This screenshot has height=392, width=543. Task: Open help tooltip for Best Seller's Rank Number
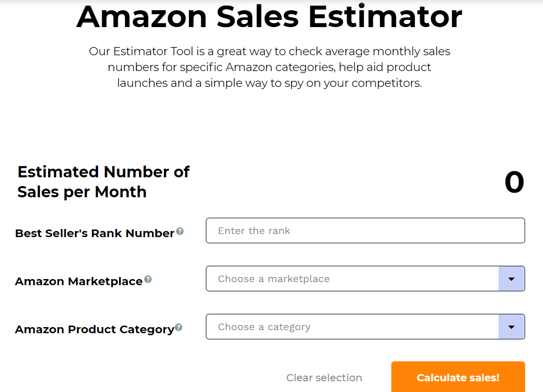pos(180,231)
